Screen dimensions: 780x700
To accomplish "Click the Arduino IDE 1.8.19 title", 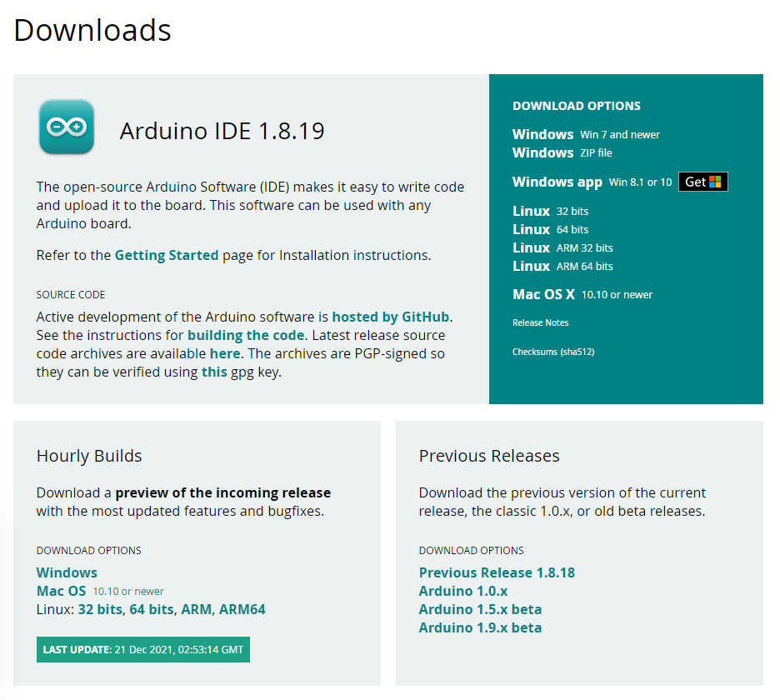I will [222, 131].
